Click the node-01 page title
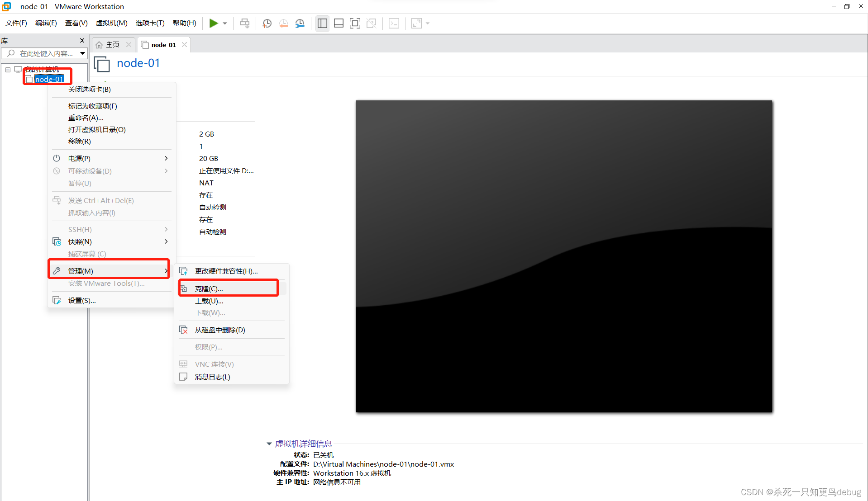The height and width of the screenshot is (501, 868). [x=138, y=63]
